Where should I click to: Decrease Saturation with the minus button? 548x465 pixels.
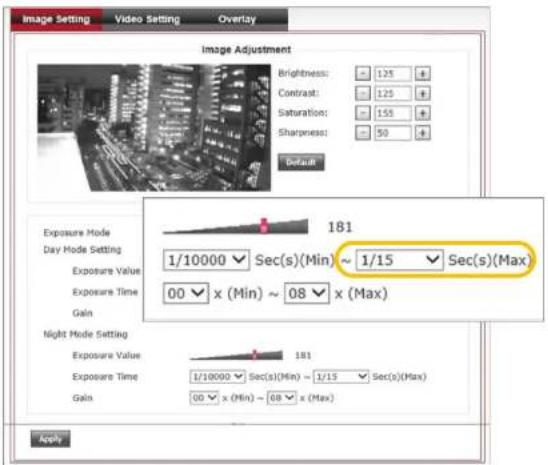click(363, 113)
